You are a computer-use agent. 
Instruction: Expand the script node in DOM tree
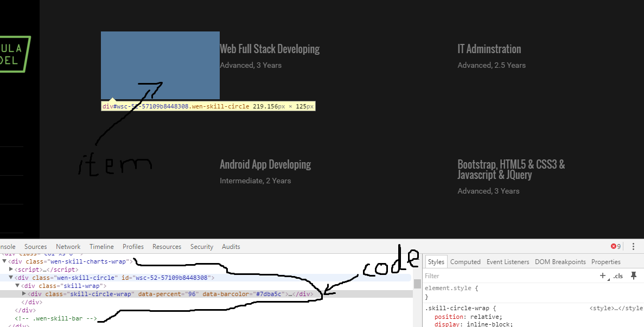pos(11,270)
